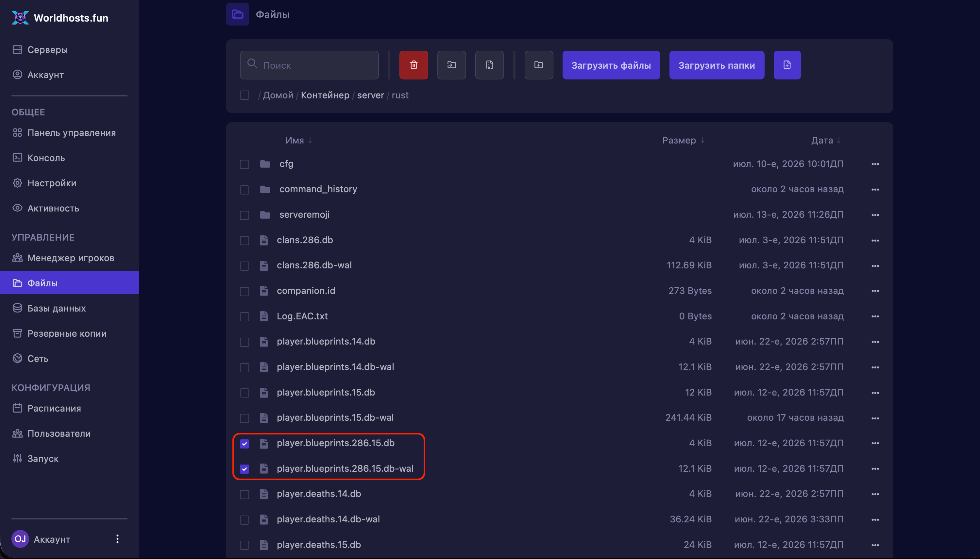Click the create new folder icon
Image resolution: width=980 pixels, height=559 pixels.
click(539, 65)
